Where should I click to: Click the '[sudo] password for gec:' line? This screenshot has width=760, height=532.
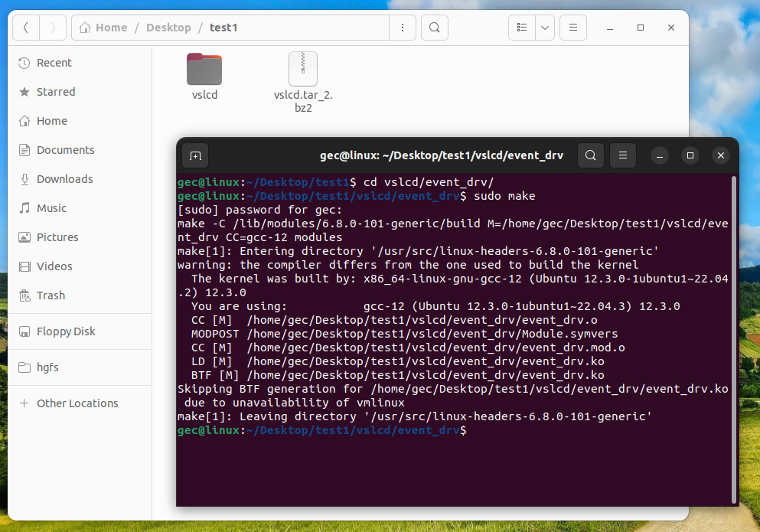point(259,210)
